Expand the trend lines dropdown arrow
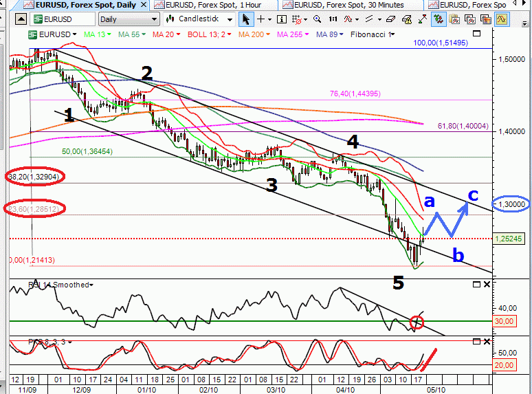 click(x=379, y=20)
